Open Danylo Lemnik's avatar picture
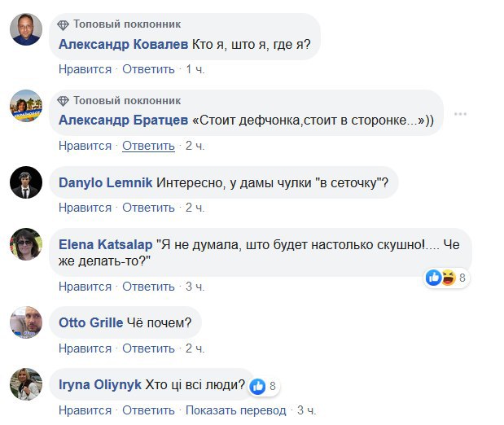This screenshot has height=425, width=504. click(x=26, y=182)
